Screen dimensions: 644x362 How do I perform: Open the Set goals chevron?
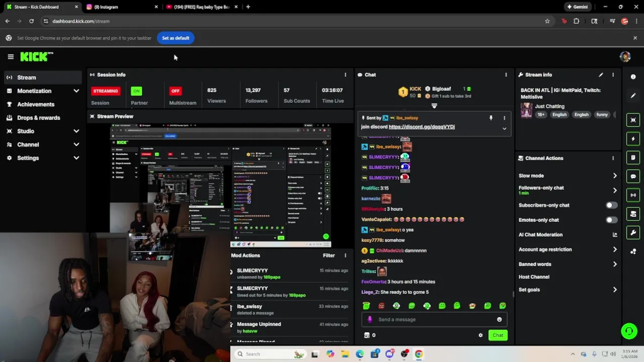click(615, 290)
